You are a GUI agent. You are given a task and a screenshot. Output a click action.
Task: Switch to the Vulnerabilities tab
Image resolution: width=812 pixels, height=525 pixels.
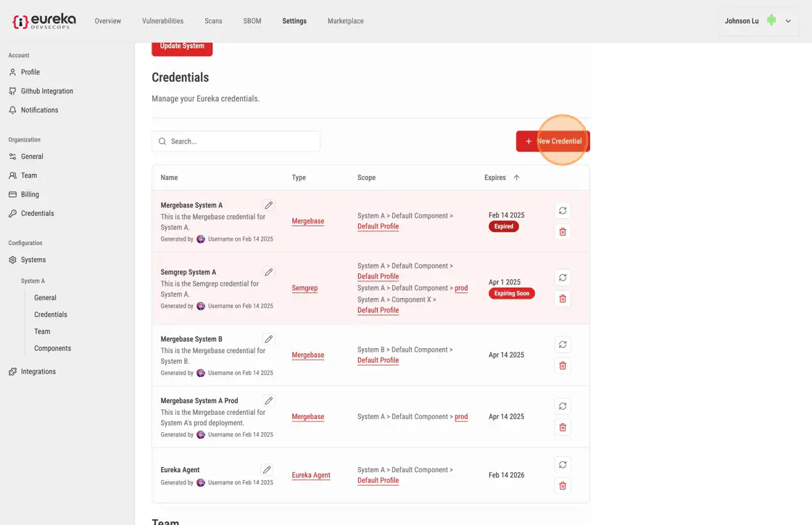tap(162, 21)
